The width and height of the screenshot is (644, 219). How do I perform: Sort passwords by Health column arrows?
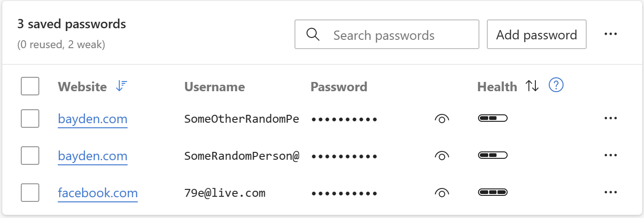532,86
